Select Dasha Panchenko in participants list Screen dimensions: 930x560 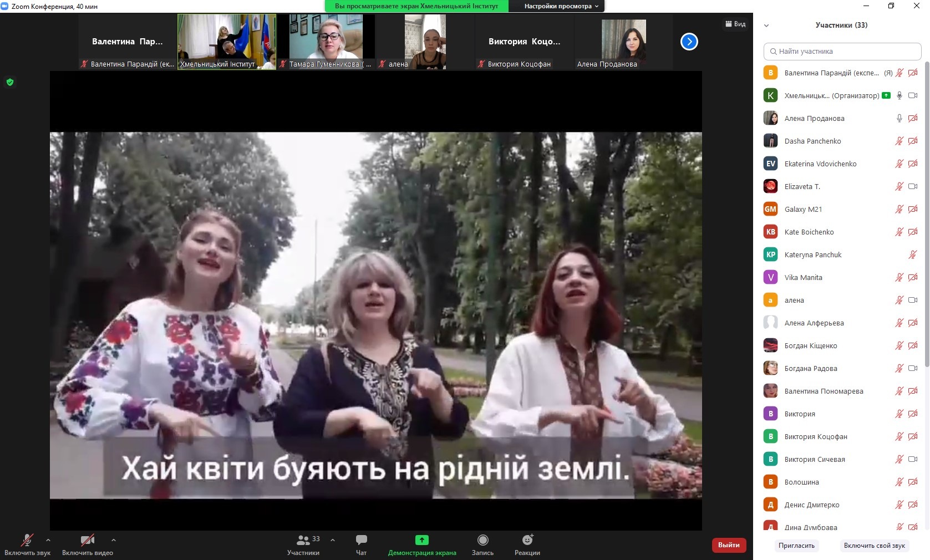coord(812,141)
